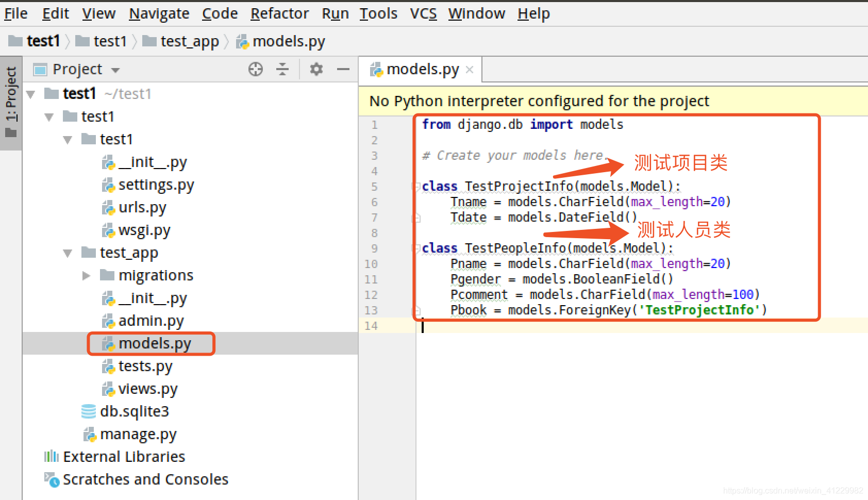Click the interpreter warning banner
The width and height of the screenshot is (868, 500).
[613, 101]
